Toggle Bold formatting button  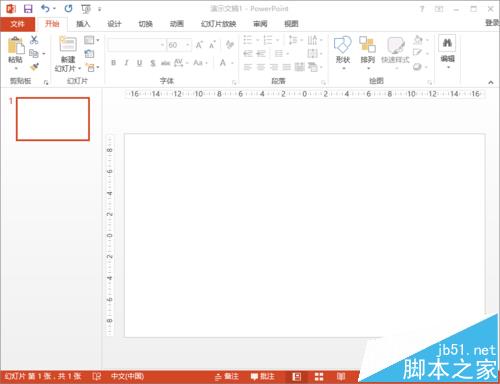[x=113, y=63]
